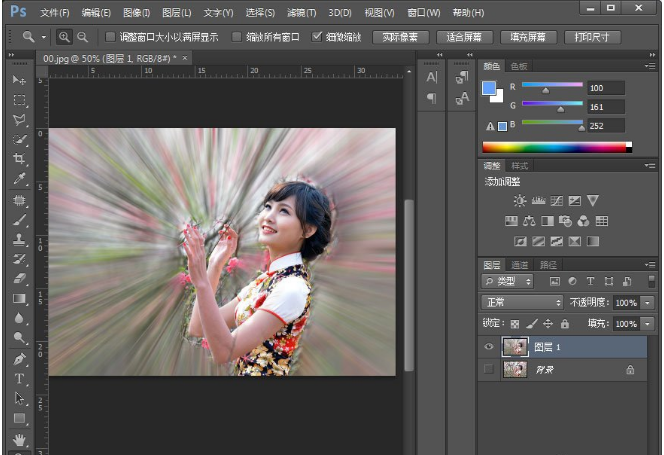Select the Eyedropper tool
Viewport: 664px width, 455px height.
(19, 180)
